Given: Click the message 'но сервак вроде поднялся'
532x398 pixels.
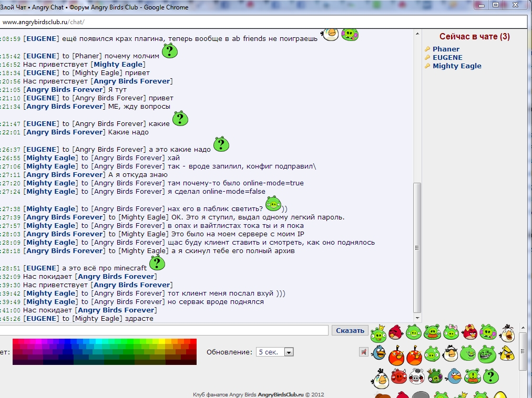Looking at the screenshot, I should pos(216,302).
